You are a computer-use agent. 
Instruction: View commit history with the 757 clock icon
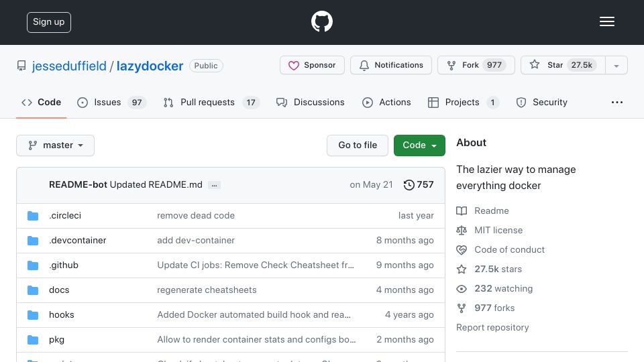[419, 185]
